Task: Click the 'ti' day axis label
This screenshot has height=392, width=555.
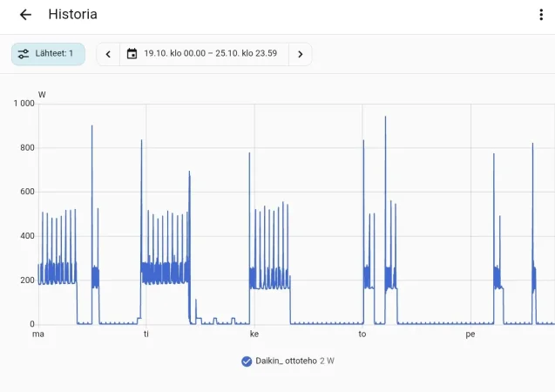Action: tap(146, 334)
